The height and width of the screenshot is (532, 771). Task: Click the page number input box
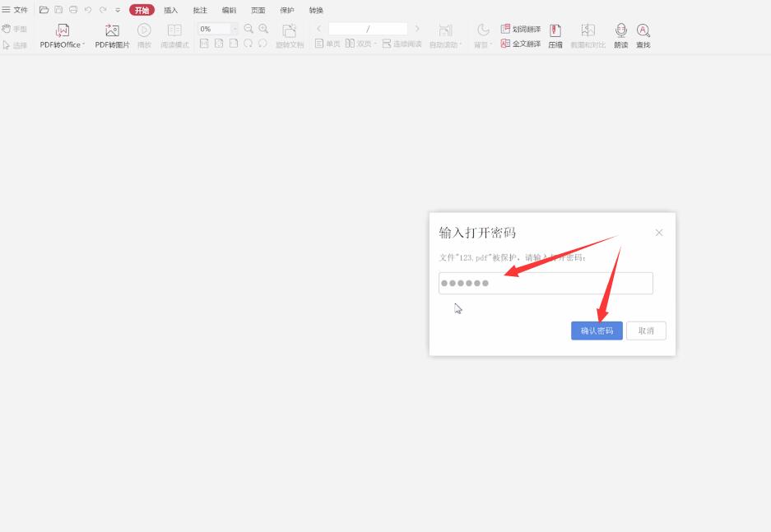(x=368, y=29)
